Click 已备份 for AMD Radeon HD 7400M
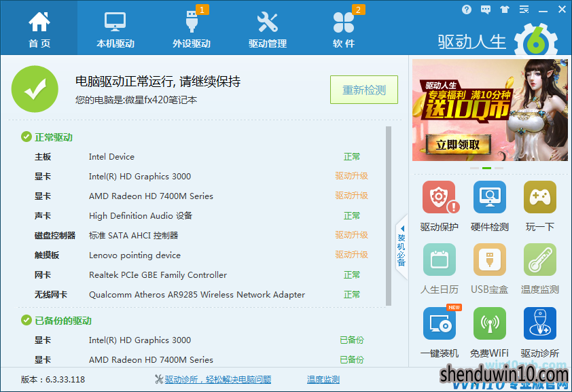The width and height of the screenshot is (572, 392). pos(352,360)
